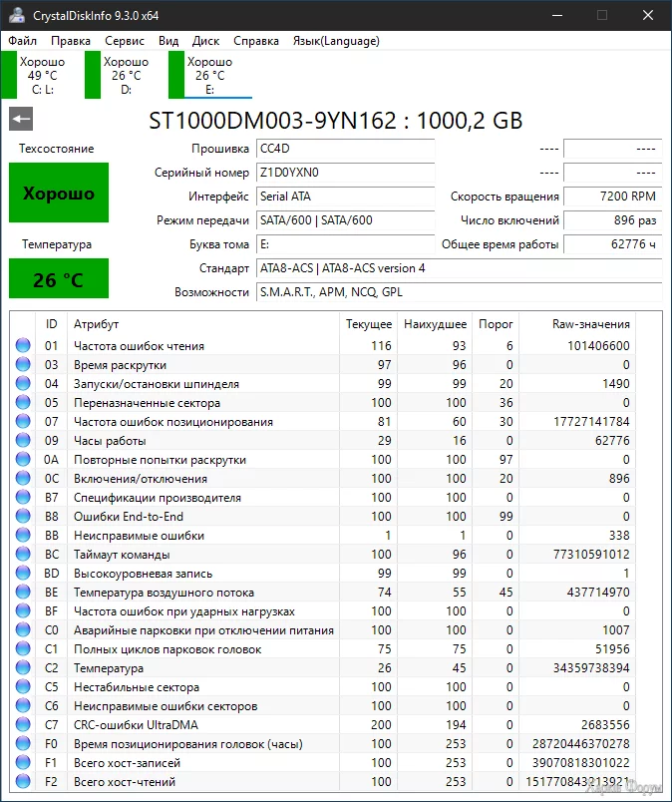Click the serial number field Z1D0YXN0
Screen dimensions: 672x802
coord(345,173)
